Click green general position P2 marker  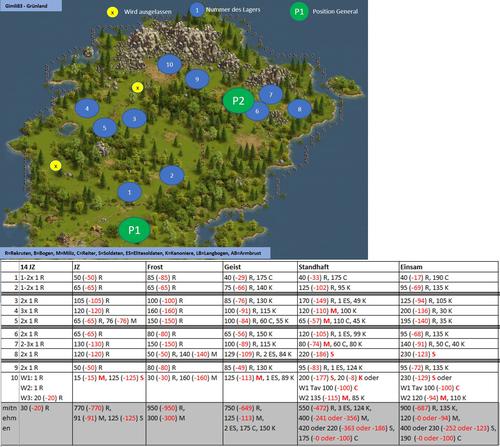tap(238, 101)
